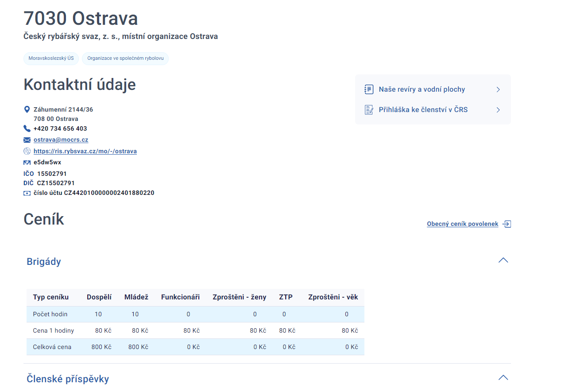This screenshot has height=392, width=565.
Task: Click the list icon beside Naše revíry
Action: click(369, 89)
